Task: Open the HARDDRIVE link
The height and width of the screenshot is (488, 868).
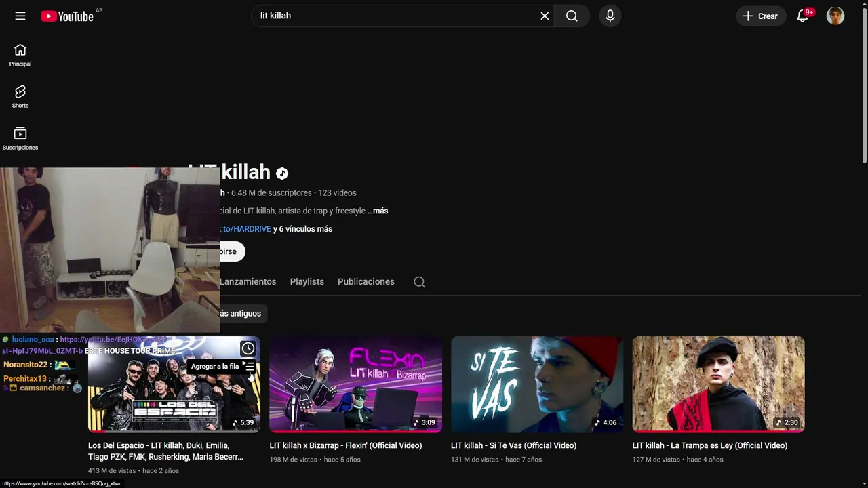Action: tap(245, 229)
